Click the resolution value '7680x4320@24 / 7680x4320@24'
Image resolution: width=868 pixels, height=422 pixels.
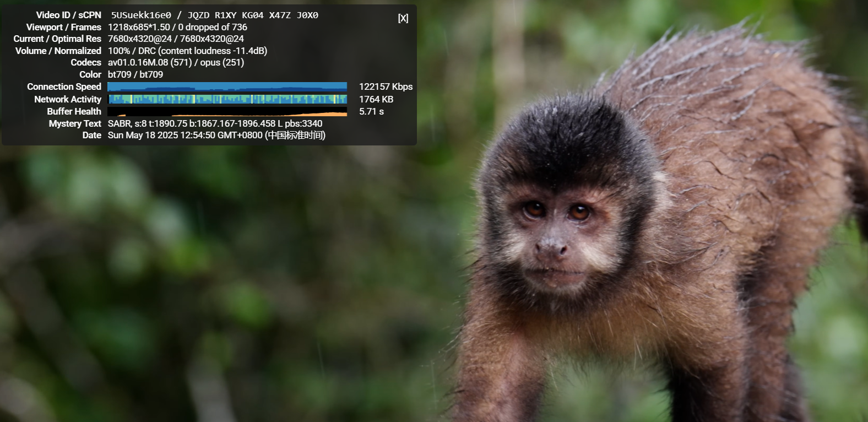tap(176, 39)
